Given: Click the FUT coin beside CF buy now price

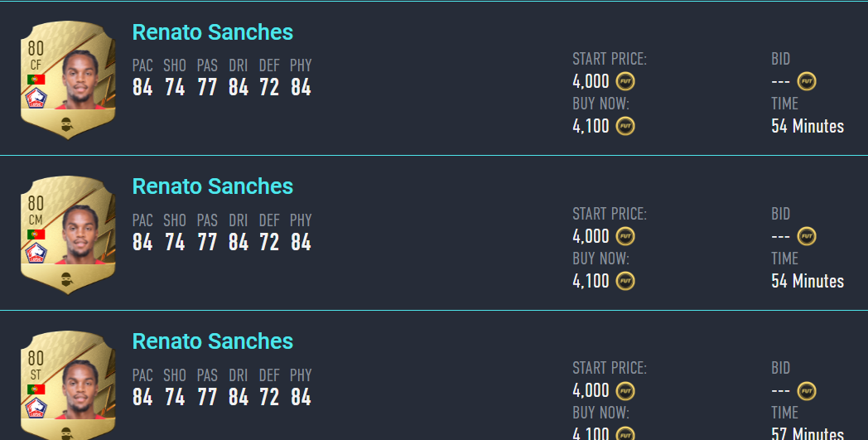Looking at the screenshot, I should (x=625, y=126).
